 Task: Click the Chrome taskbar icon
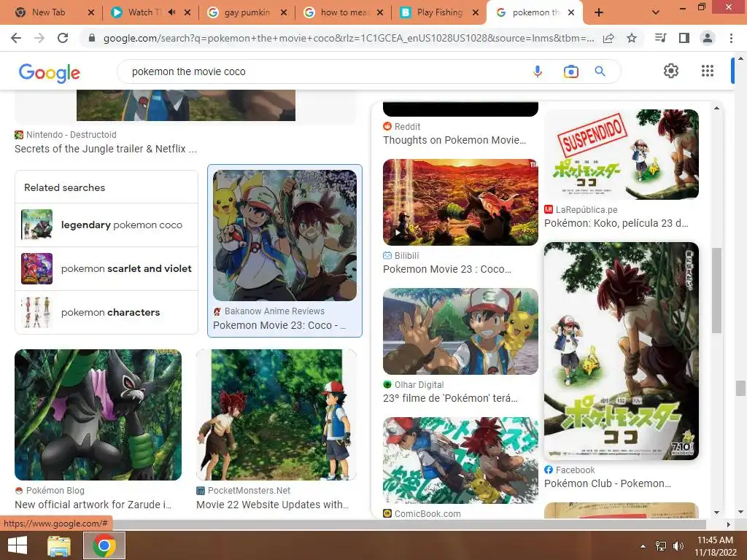click(x=104, y=545)
